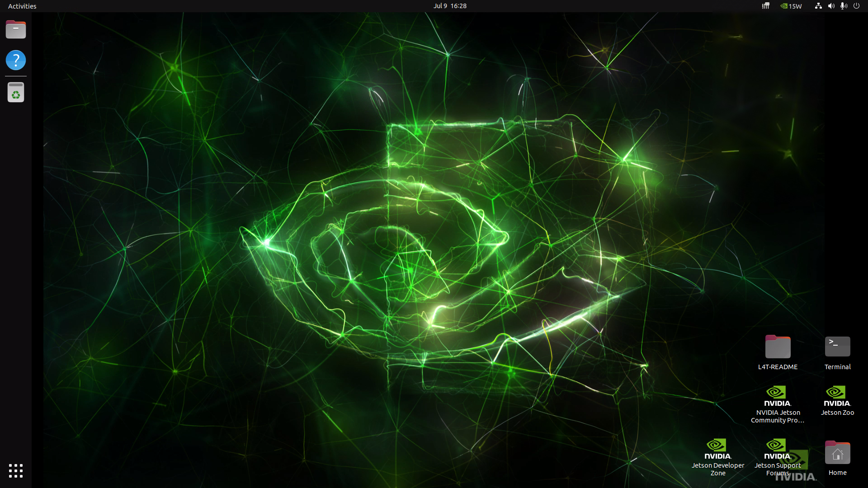Screen dimensions: 868x488
Task: Select the Jetson Developer Zone shortcut
Action: (718, 457)
